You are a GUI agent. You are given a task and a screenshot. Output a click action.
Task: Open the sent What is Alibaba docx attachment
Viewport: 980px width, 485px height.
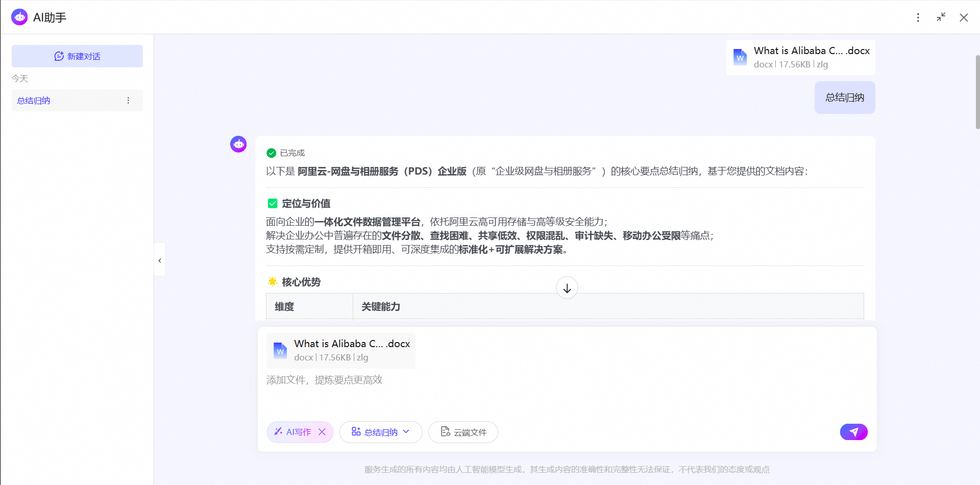[x=800, y=58]
